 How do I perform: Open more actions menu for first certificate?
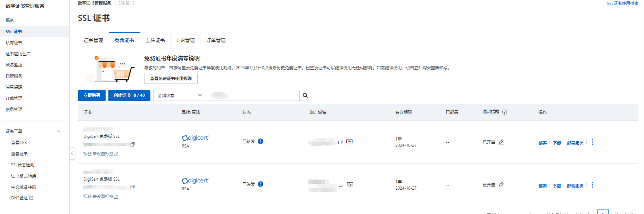click(x=592, y=142)
